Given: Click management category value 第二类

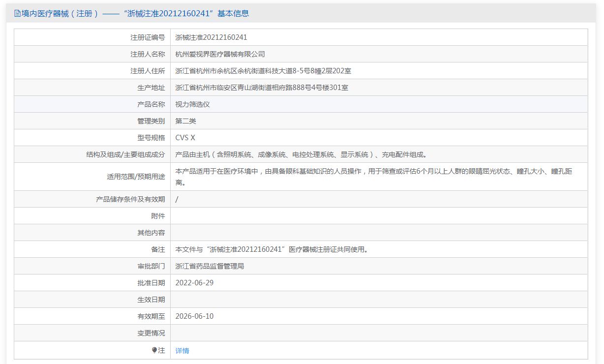Looking at the screenshot, I should coord(185,121).
